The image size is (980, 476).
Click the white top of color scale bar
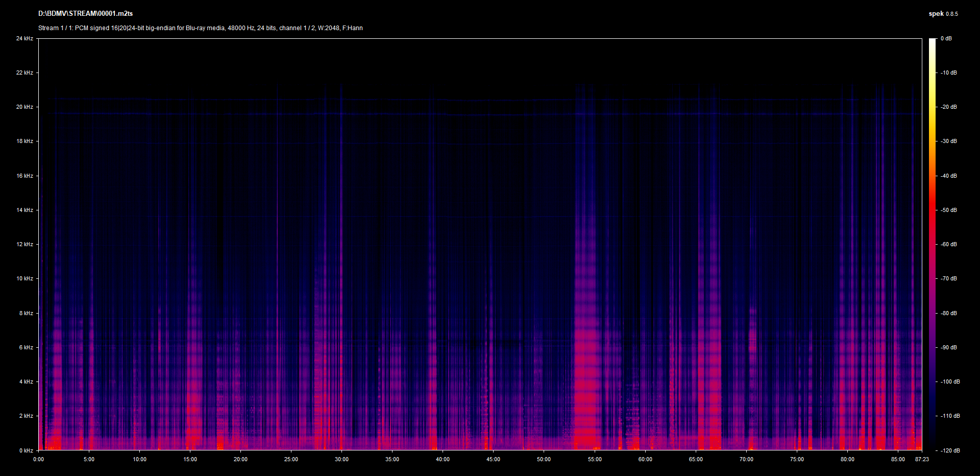point(933,42)
